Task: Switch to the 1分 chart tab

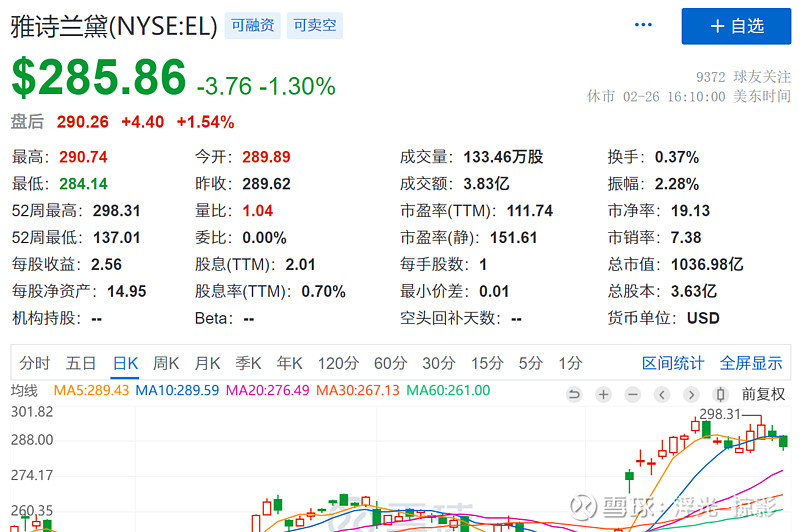Action: [570, 363]
